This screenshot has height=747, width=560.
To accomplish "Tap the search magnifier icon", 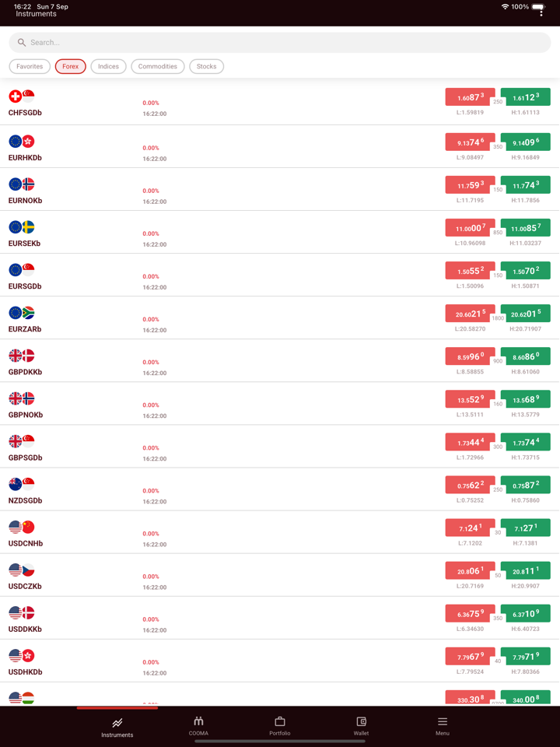I will tap(22, 43).
